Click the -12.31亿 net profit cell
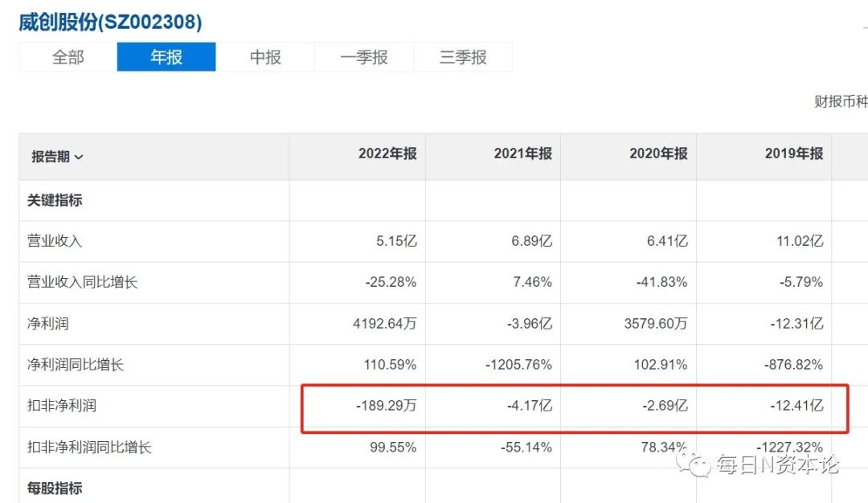 pyautogui.click(x=796, y=323)
